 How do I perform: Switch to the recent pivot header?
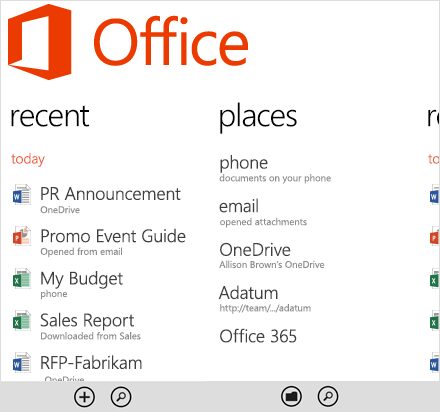click(50, 116)
